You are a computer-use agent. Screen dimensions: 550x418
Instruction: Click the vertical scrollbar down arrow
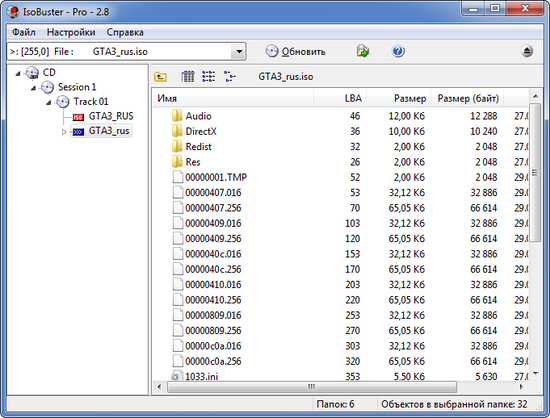535,374
